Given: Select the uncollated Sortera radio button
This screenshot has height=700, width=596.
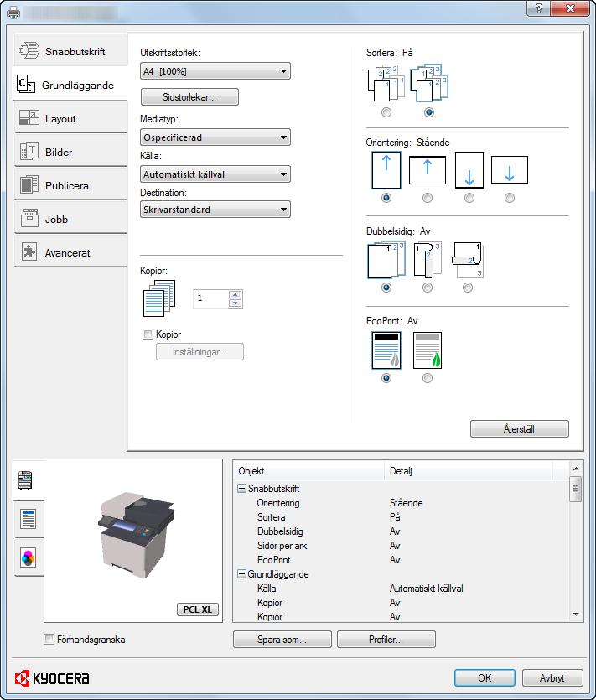Looking at the screenshot, I should [x=386, y=112].
